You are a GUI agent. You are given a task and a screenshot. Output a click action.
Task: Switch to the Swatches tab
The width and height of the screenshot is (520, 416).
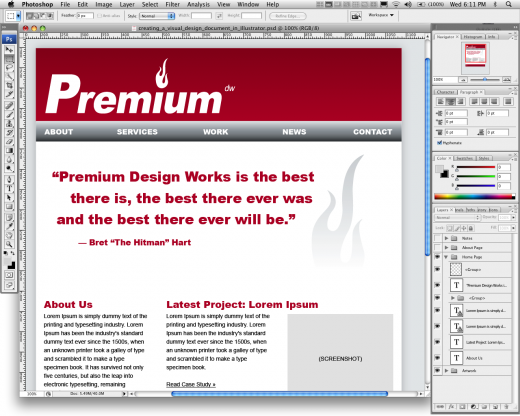[x=465, y=158]
